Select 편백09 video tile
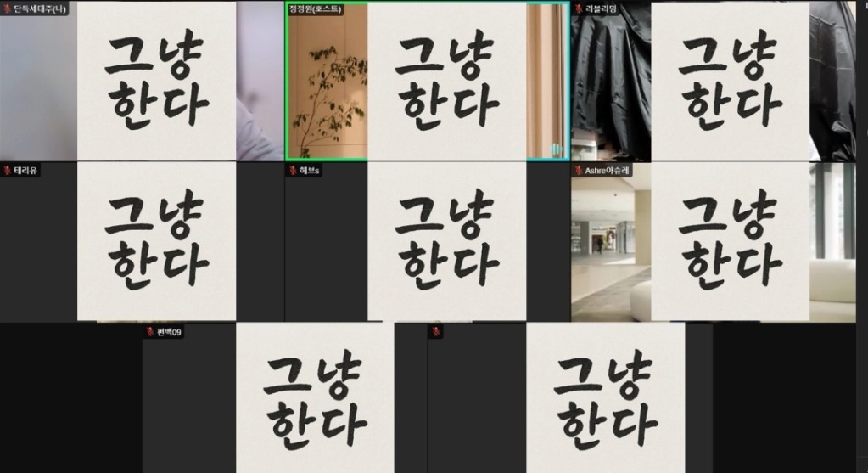 [284, 398]
